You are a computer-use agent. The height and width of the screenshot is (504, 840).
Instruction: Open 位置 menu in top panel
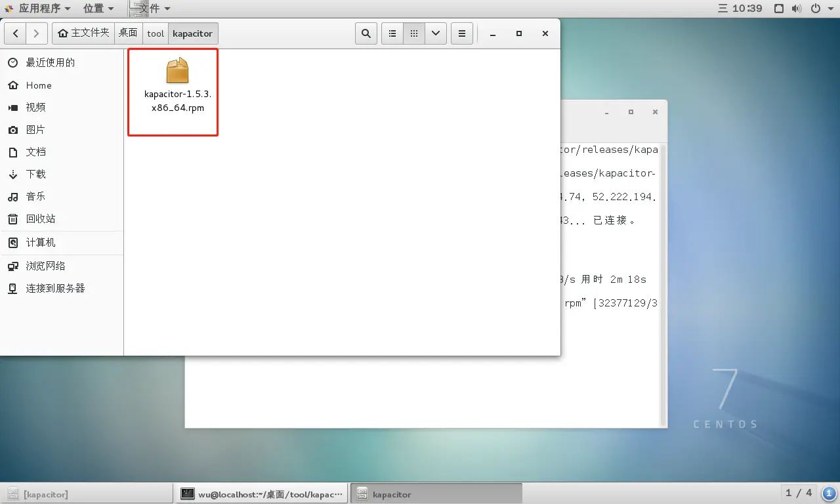[x=98, y=9]
